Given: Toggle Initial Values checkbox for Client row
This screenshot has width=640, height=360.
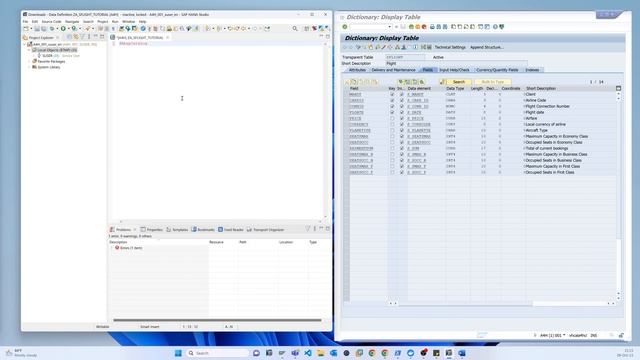Looking at the screenshot, I should tap(402, 94).
